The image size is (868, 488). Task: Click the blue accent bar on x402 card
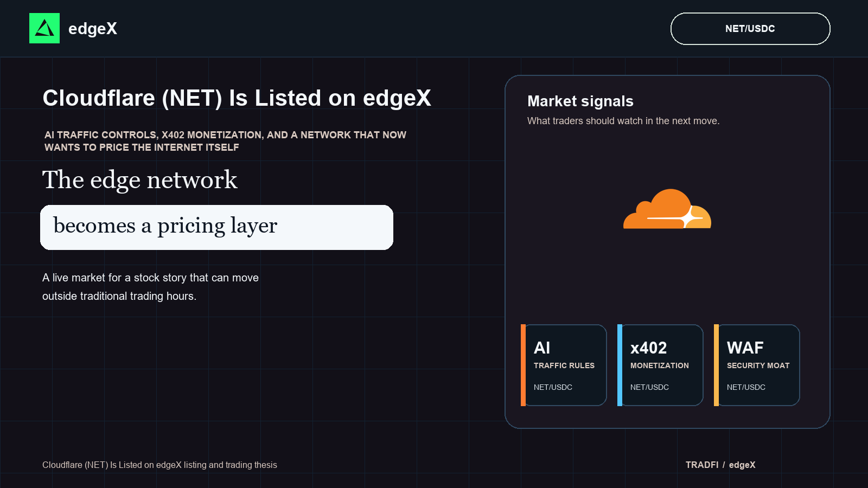coord(620,365)
